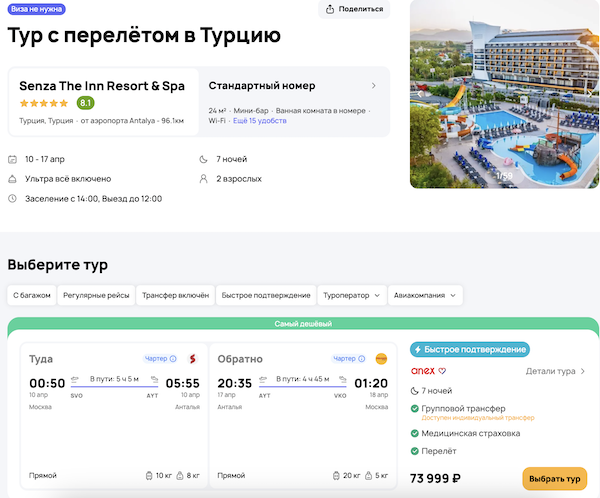Click the calendar icon beside 10 - 17 апр

[12, 159]
